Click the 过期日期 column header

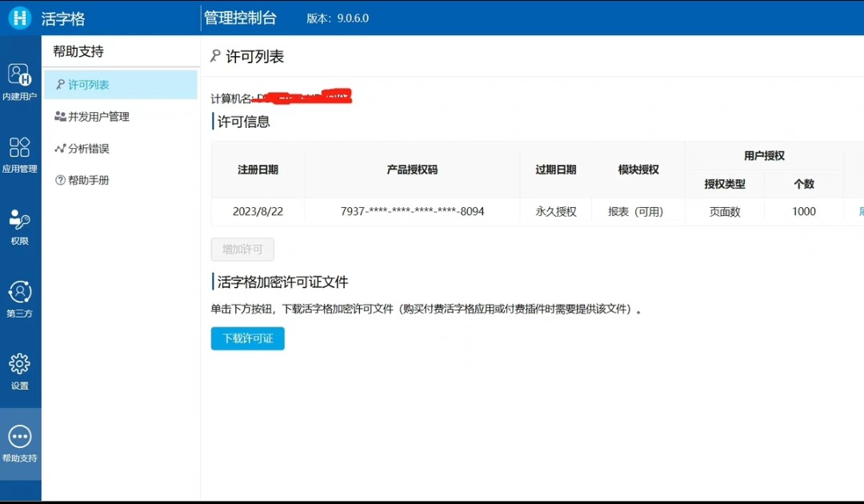coord(556,170)
